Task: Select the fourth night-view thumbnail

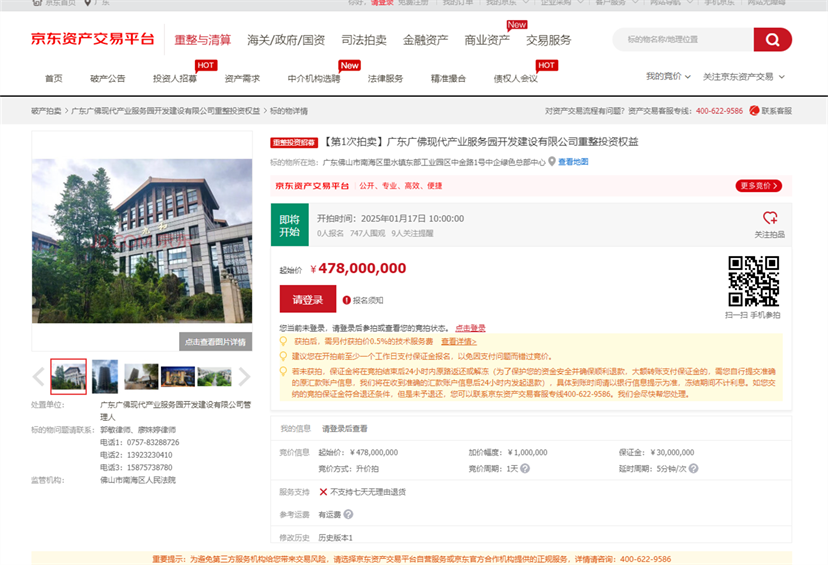Action: pos(177,376)
